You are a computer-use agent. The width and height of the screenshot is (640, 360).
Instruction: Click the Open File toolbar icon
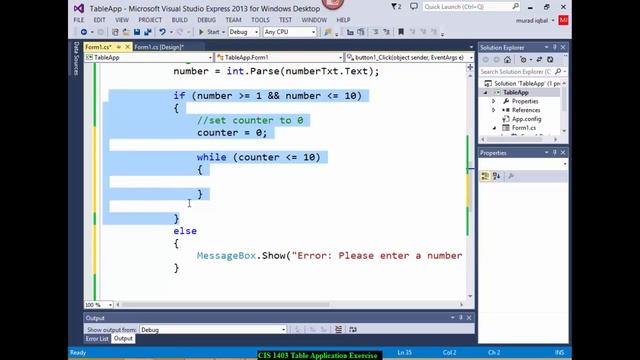coord(126,32)
